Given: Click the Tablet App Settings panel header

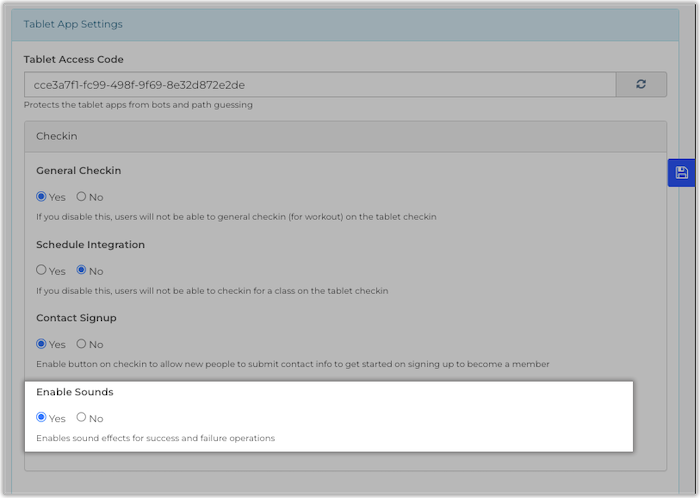Looking at the screenshot, I should pos(74,23).
